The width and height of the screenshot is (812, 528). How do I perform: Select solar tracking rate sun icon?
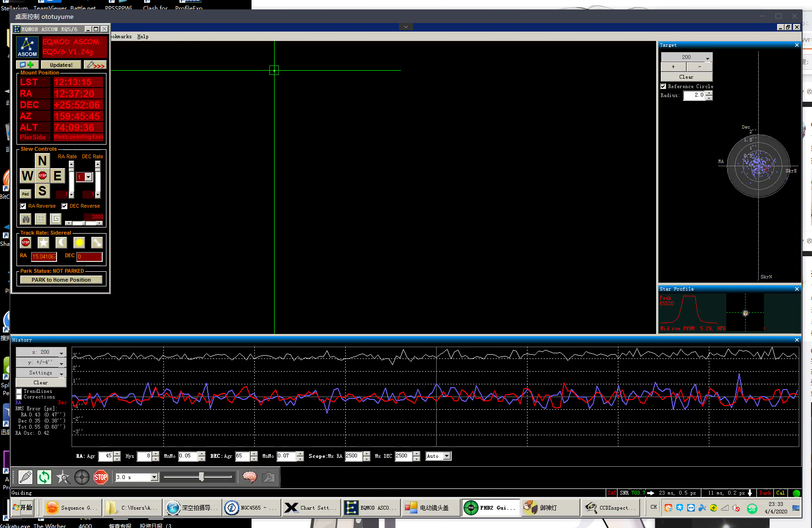coord(79,243)
